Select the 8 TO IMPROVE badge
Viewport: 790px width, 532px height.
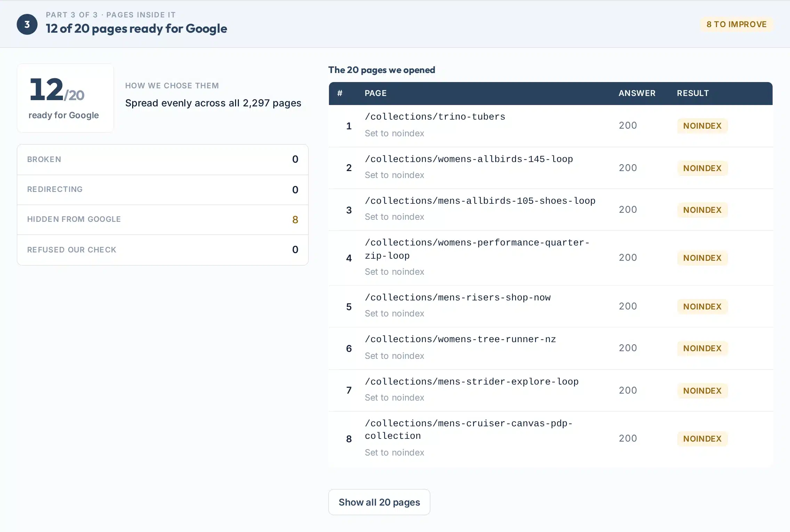736,24
